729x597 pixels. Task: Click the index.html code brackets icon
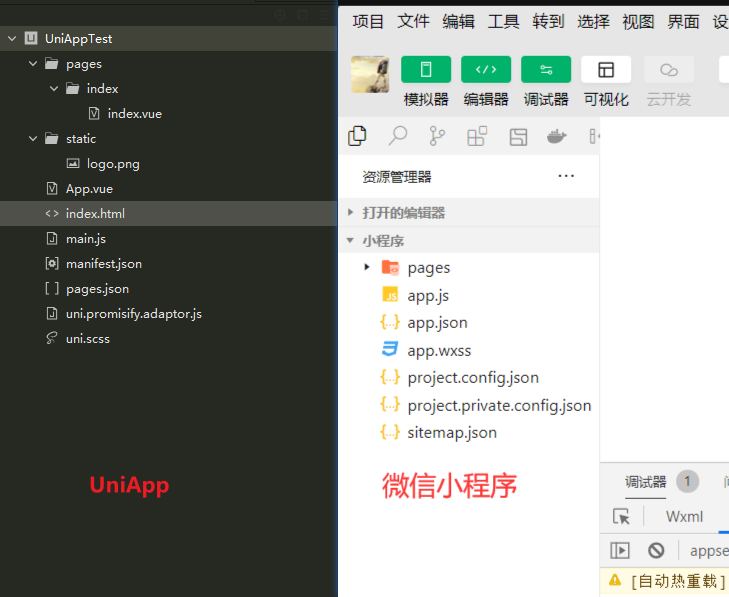pos(52,213)
